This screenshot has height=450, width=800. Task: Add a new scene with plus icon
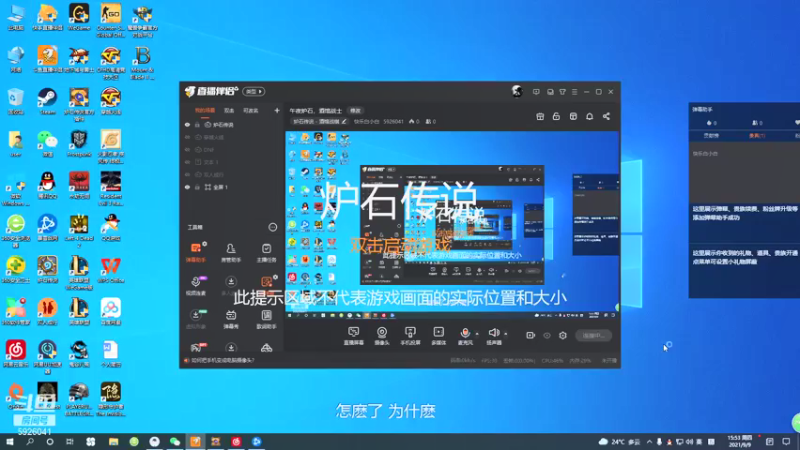(x=277, y=110)
